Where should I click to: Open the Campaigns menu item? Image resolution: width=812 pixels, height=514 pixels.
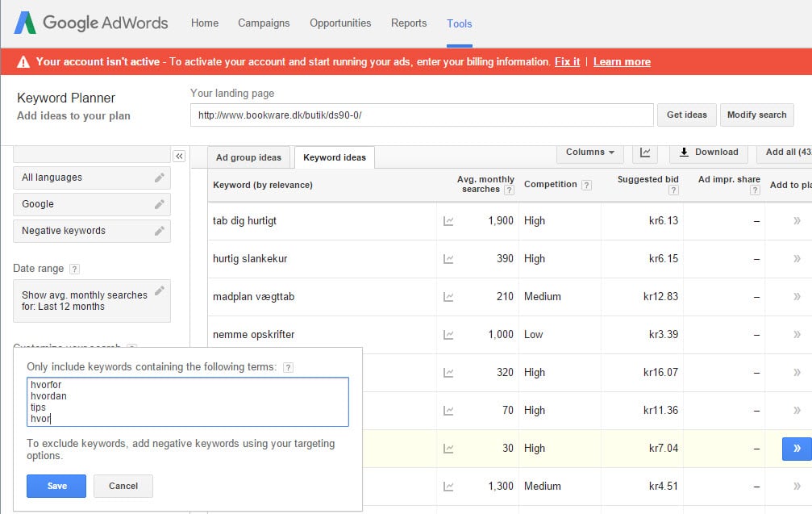point(264,23)
